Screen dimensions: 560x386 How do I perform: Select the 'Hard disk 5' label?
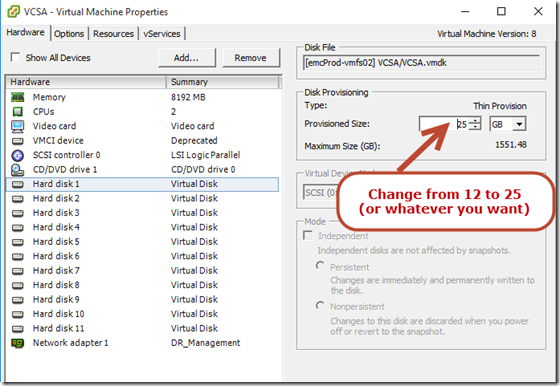pyautogui.click(x=56, y=242)
